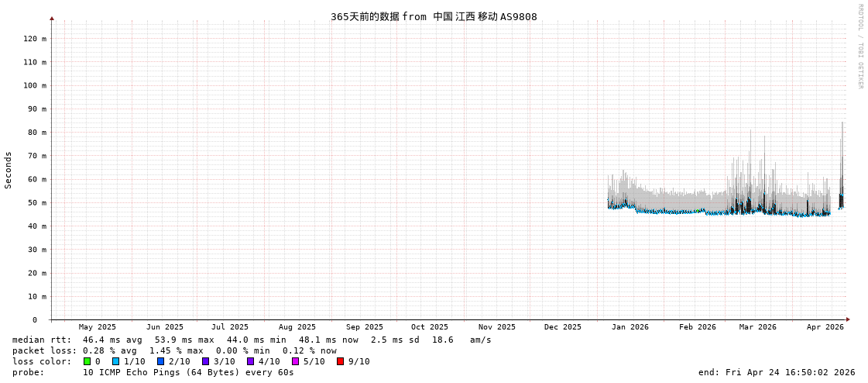Click the packet loss statistics line
868x383 pixels.
174,350
